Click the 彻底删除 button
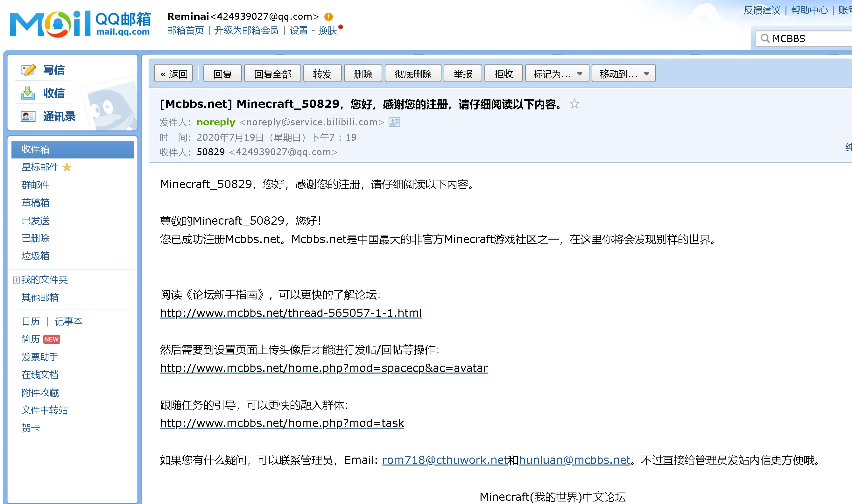The width and height of the screenshot is (852, 504). click(x=413, y=73)
